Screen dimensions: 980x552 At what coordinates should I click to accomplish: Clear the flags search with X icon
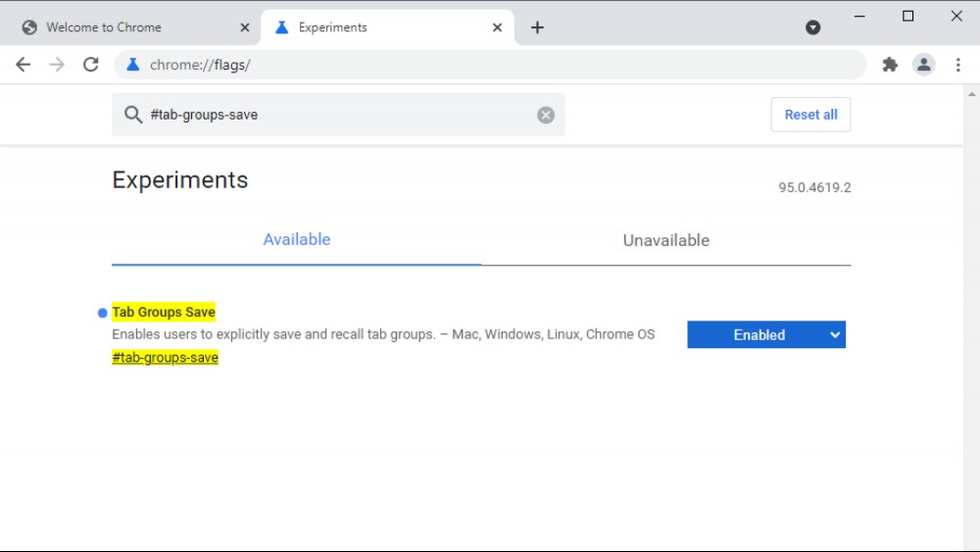pos(546,115)
